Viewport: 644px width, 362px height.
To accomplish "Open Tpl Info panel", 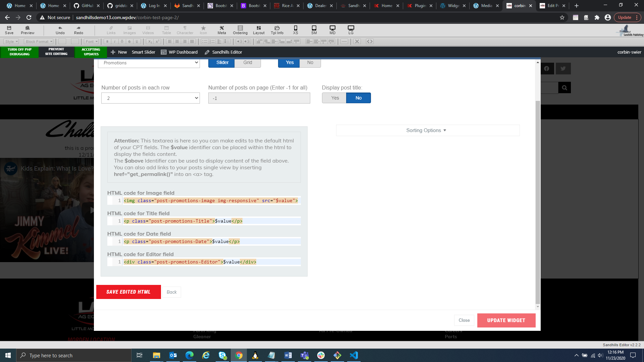I will click(x=277, y=30).
